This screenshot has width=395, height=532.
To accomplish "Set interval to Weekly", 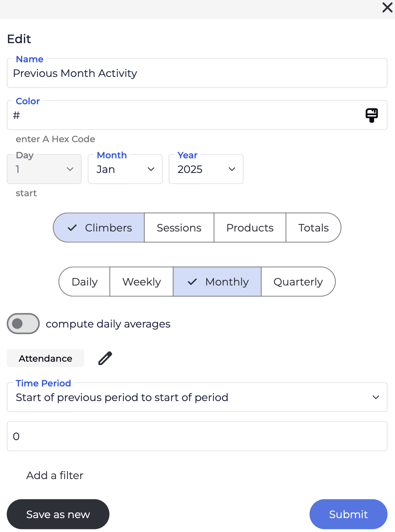I will click(141, 282).
